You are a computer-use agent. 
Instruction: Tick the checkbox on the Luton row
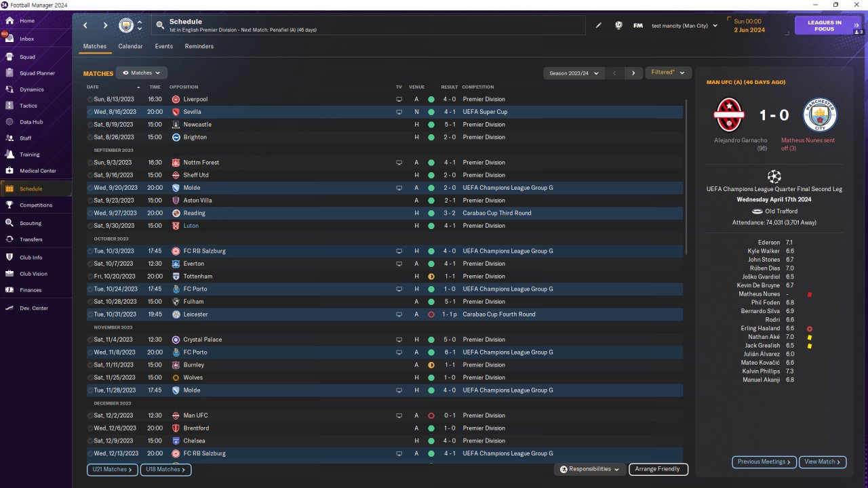pyautogui.click(x=90, y=226)
